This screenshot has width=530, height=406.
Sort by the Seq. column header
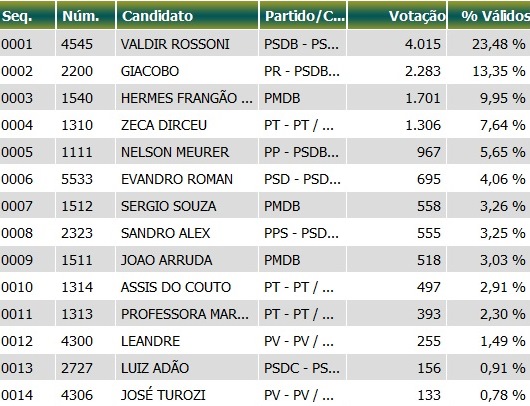click(27, 15)
